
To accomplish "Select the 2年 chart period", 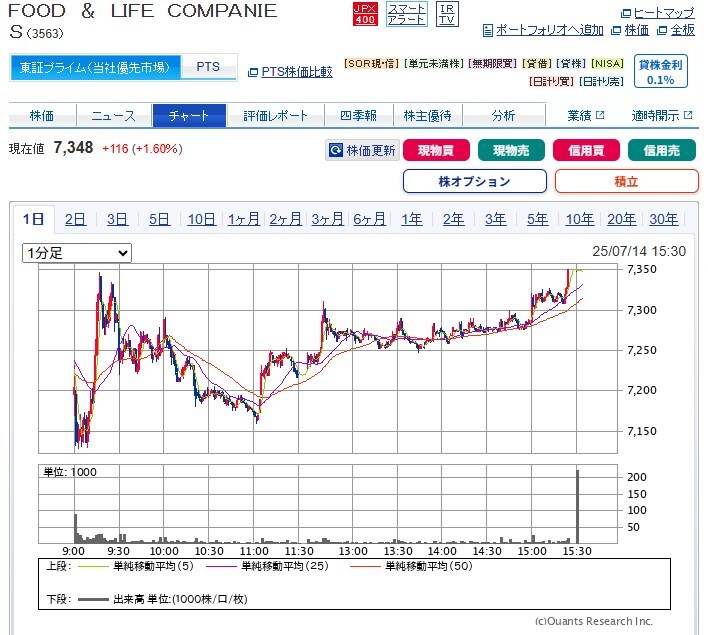I will tap(453, 219).
